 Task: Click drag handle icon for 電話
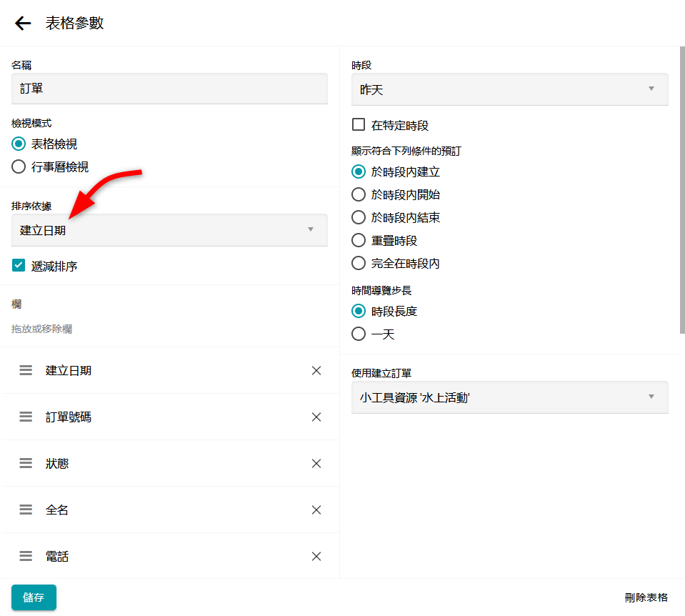[x=26, y=556]
